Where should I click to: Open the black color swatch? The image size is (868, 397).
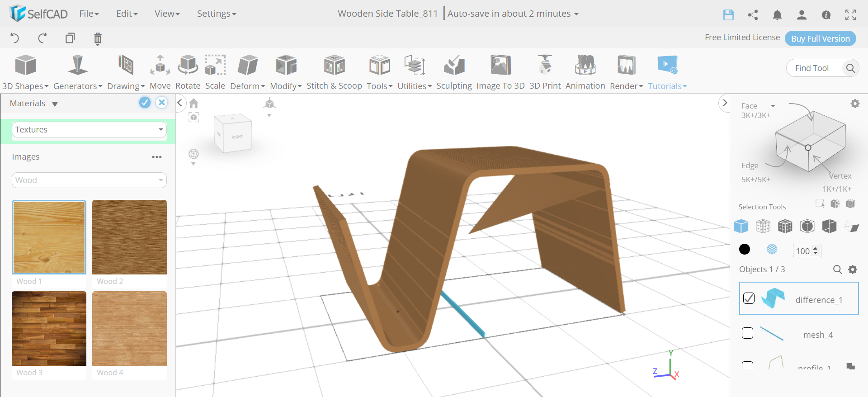pos(745,249)
